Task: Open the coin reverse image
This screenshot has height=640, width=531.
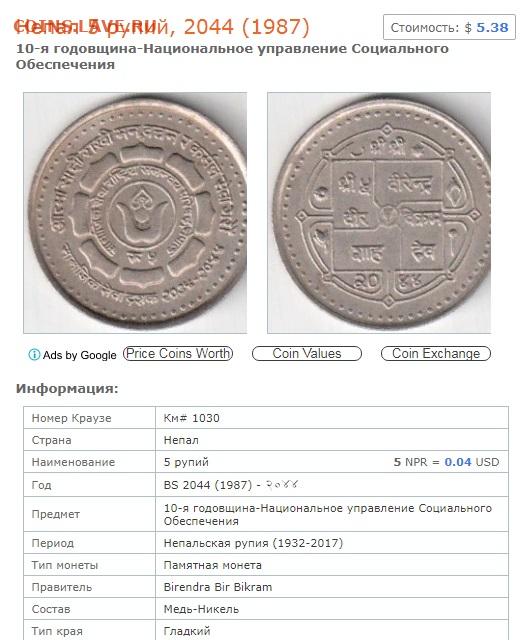Action: click(379, 213)
